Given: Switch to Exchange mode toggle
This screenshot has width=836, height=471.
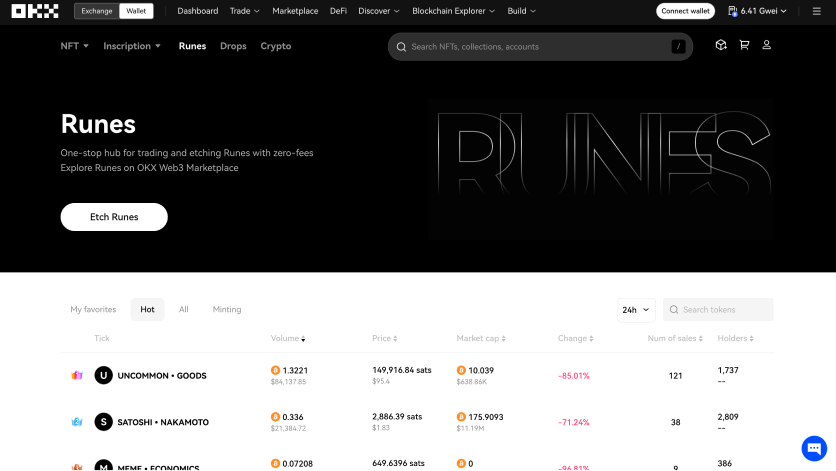Looking at the screenshot, I should pos(97,11).
